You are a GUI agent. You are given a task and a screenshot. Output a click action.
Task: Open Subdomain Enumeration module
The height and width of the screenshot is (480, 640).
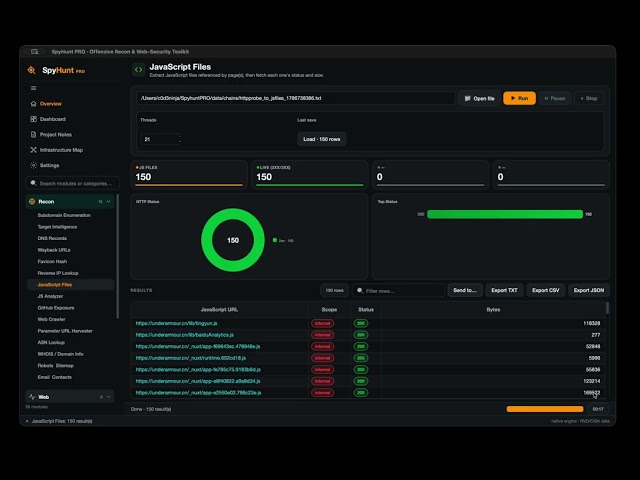64,215
